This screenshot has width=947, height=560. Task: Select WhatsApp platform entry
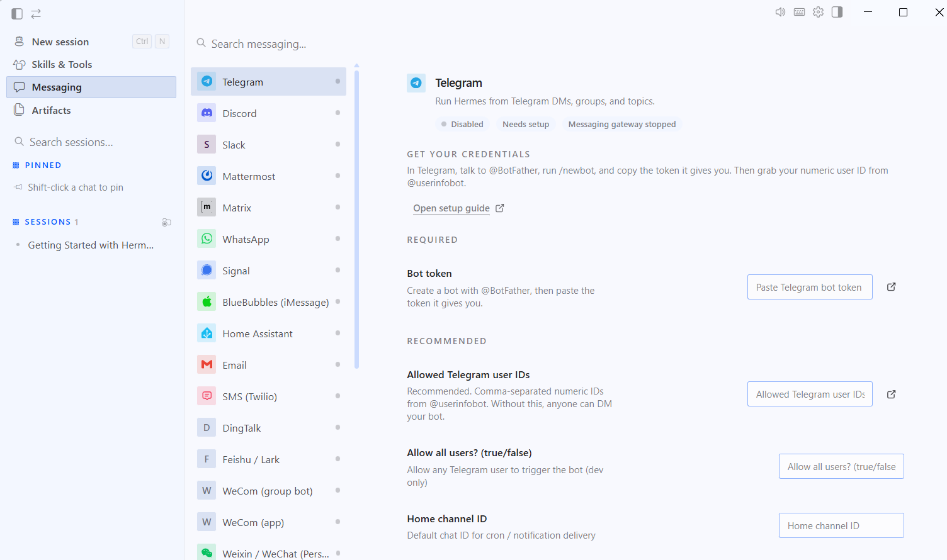tap(268, 239)
